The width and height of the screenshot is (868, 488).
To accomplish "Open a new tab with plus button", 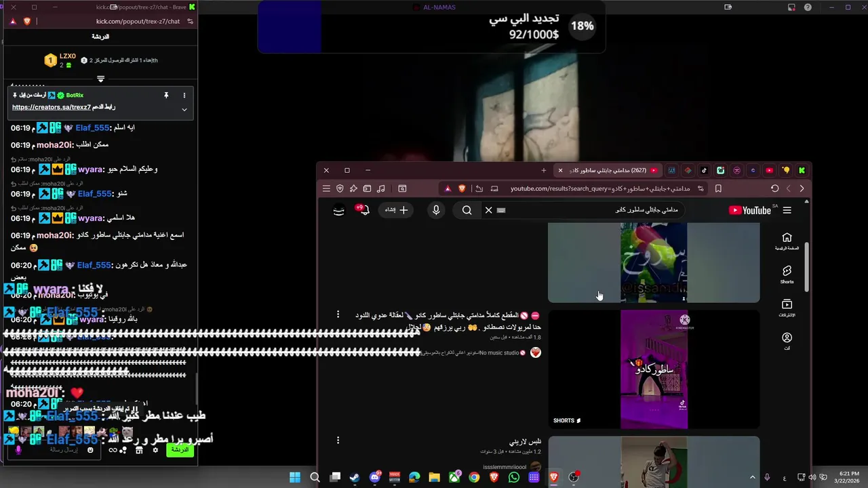I will click(x=543, y=170).
